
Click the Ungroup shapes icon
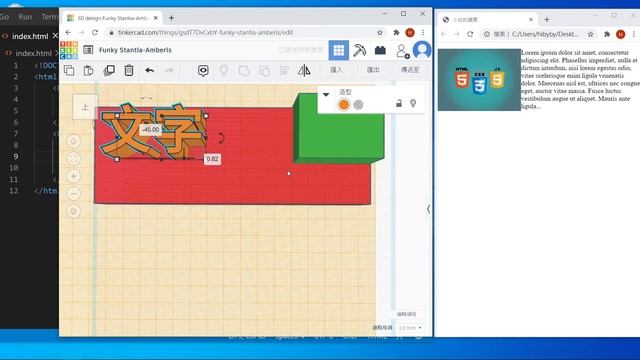click(x=264, y=71)
